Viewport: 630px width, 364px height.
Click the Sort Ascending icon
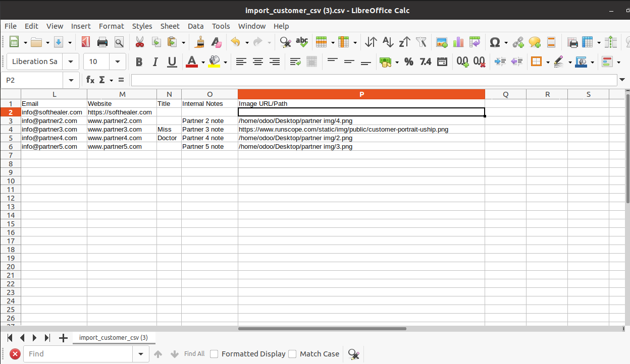388,42
